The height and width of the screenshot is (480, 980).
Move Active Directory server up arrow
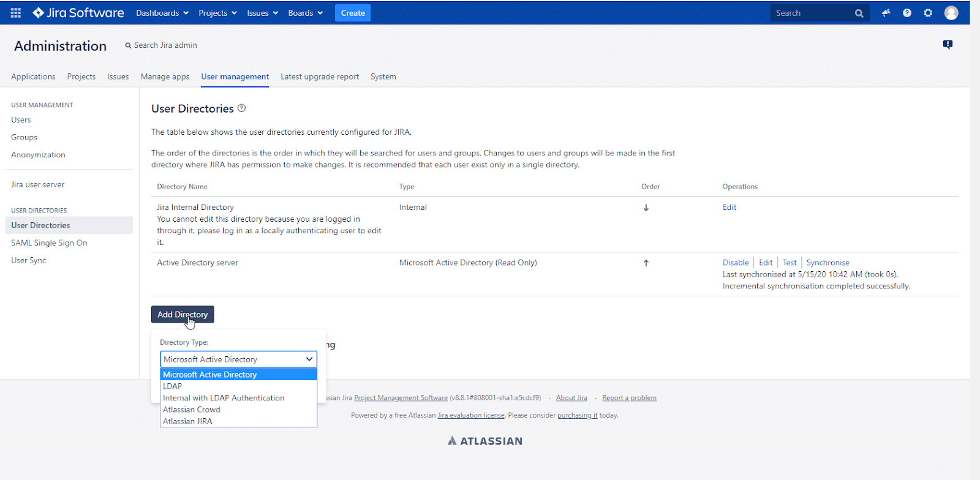tap(646, 263)
